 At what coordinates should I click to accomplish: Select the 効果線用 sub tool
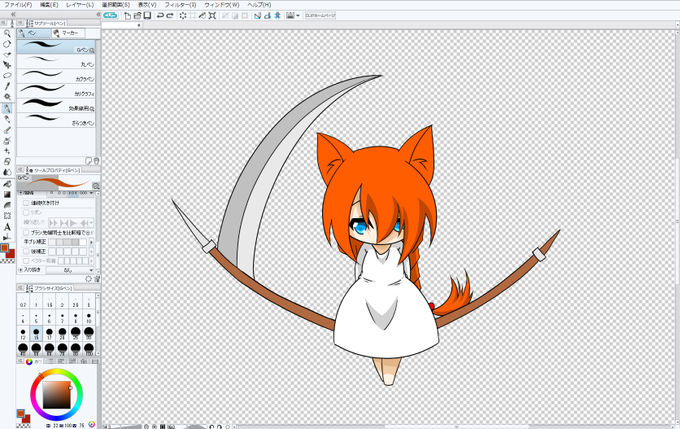[x=56, y=105]
